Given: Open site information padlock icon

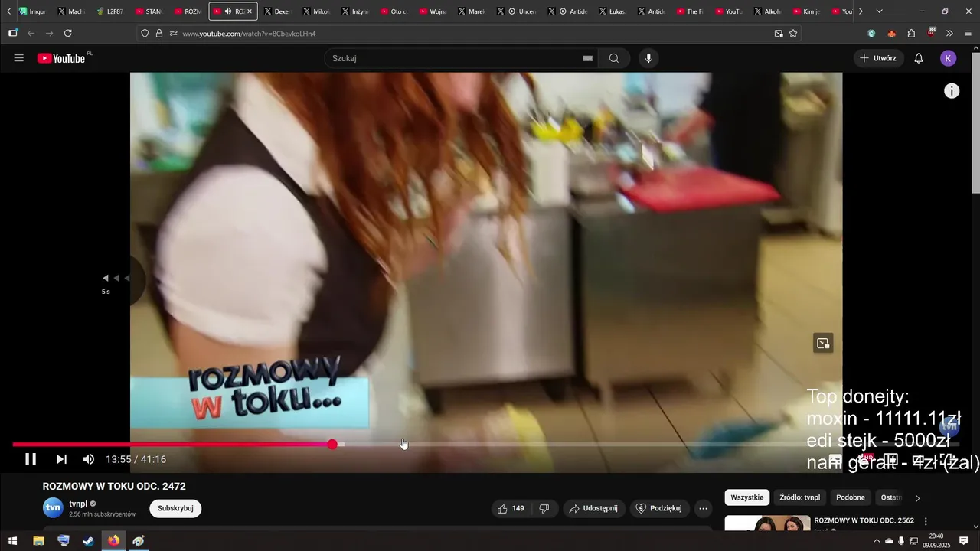Looking at the screenshot, I should (x=159, y=34).
